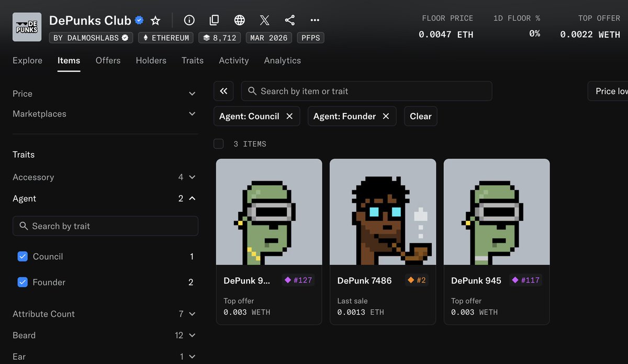Open the collection's X profile icon

(x=265, y=20)
